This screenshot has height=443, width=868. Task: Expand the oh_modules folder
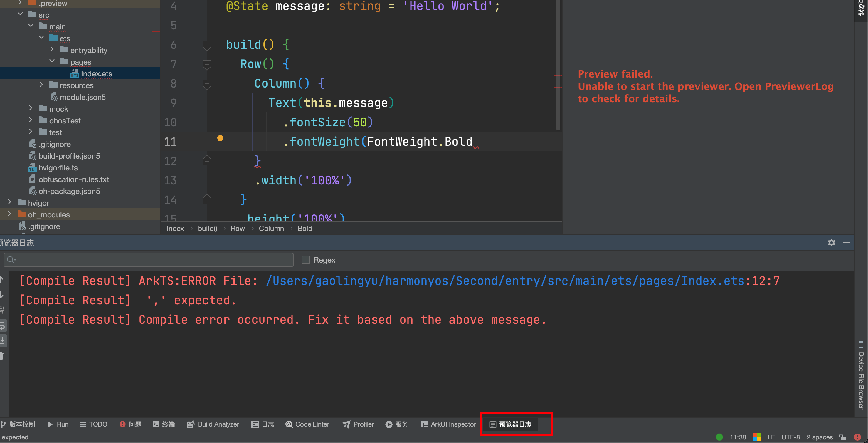pyautogui.click(x=9, y=214)
